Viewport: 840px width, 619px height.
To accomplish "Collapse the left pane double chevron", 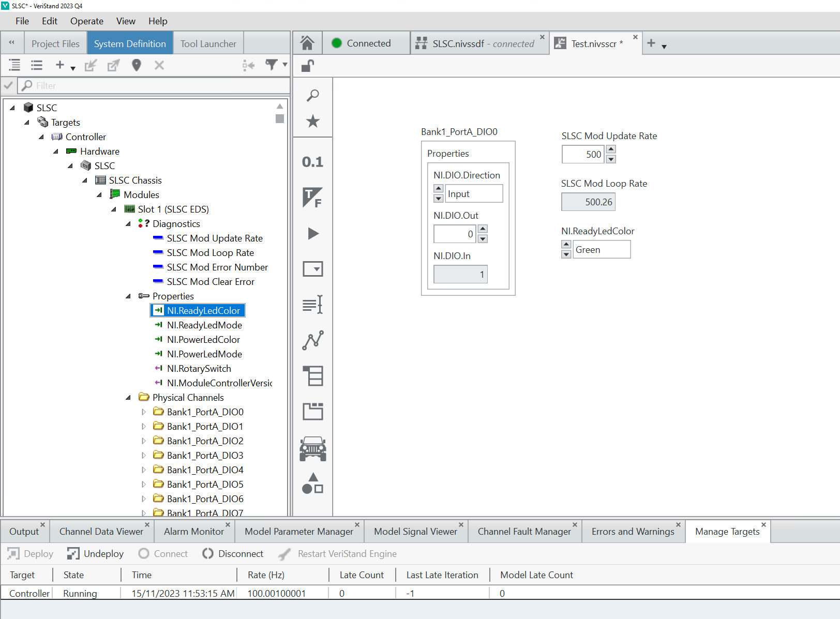I will [x=11, y=43].
